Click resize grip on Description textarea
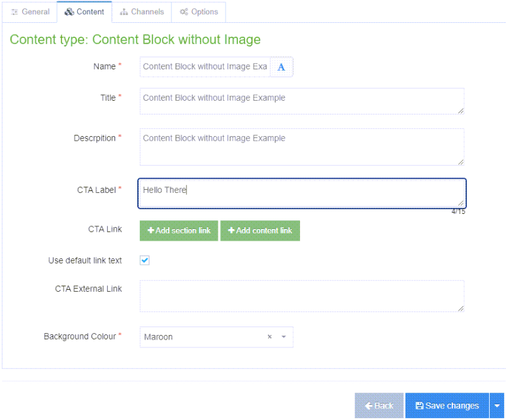 (x=461, y=162)
